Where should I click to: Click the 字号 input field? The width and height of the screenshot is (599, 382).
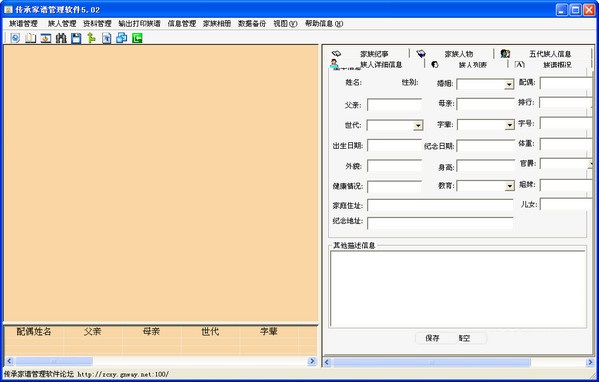pyautogui.click(x=566, y=124)
